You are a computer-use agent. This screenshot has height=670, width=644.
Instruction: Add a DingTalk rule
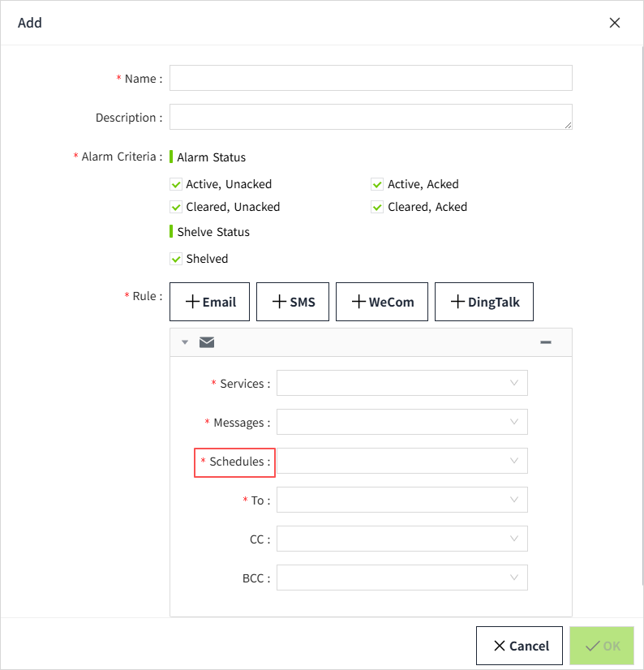point(484,302)
